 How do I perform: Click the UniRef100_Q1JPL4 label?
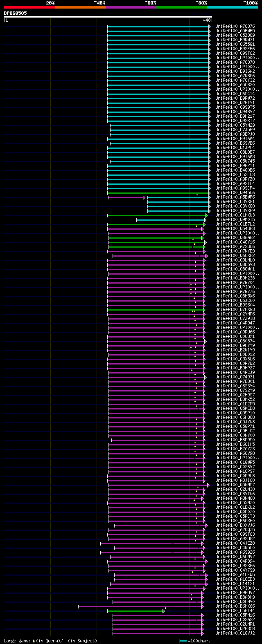coord(235,148)
